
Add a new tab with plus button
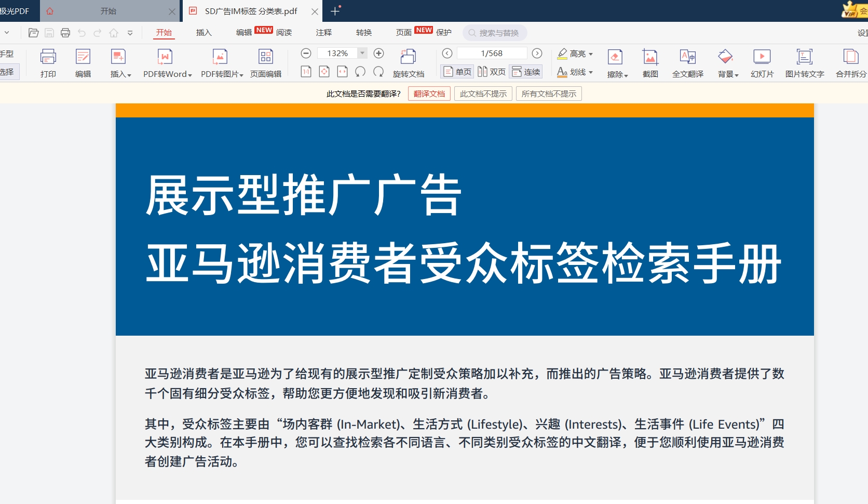335,11
